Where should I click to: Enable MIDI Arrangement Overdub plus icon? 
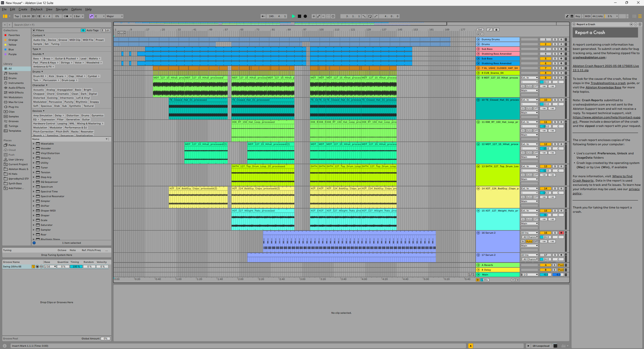click(x=314, y=16)
